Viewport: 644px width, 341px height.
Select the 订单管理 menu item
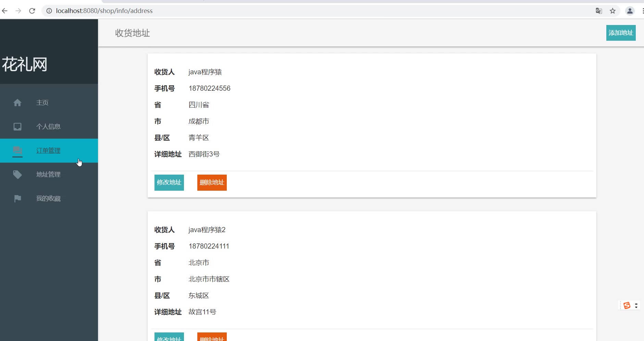click(49, 151)
